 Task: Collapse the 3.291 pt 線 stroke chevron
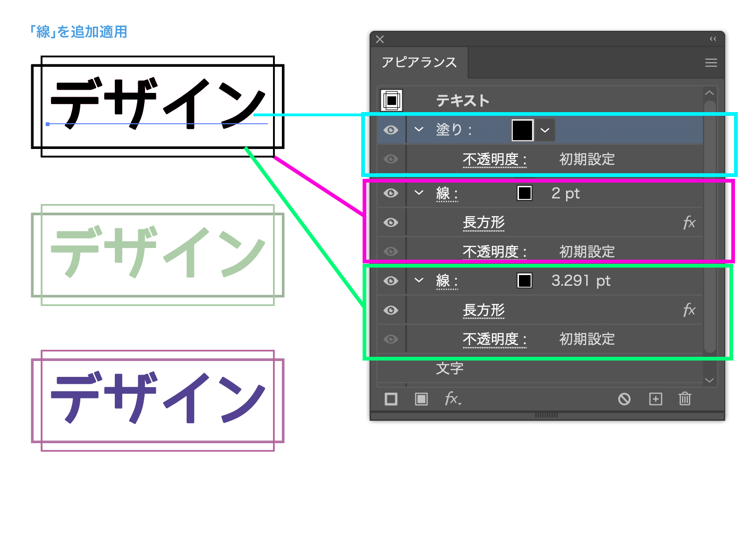[419, 280]
